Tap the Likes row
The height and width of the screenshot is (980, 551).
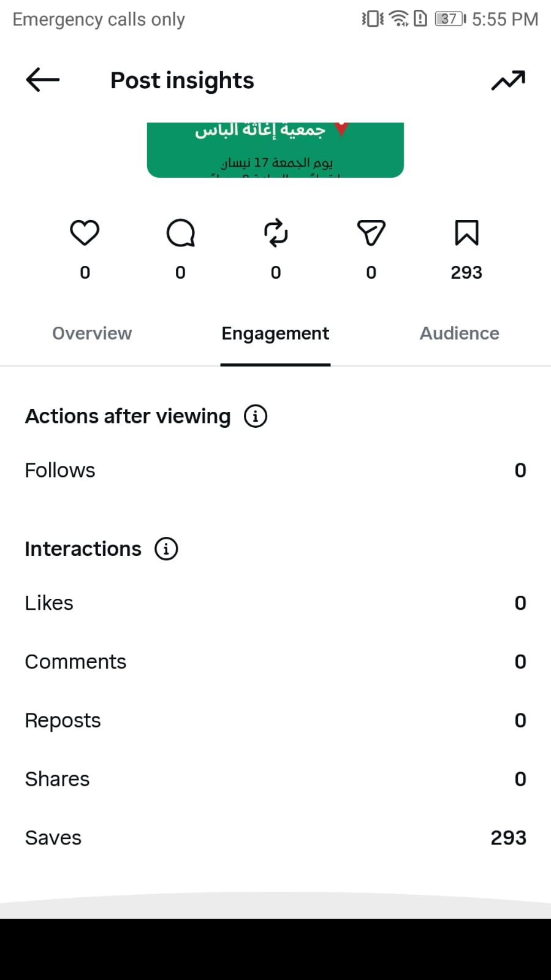click(x=275, y=603)
